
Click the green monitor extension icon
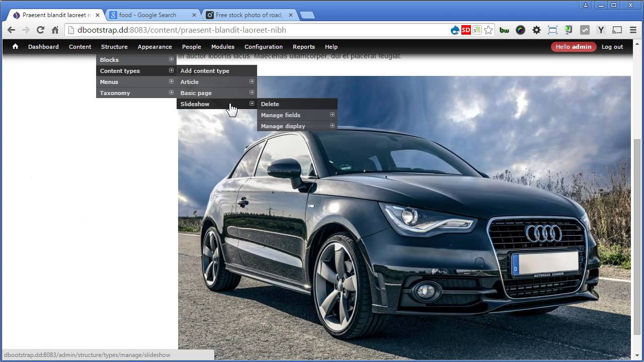click(x=569, y=30)
